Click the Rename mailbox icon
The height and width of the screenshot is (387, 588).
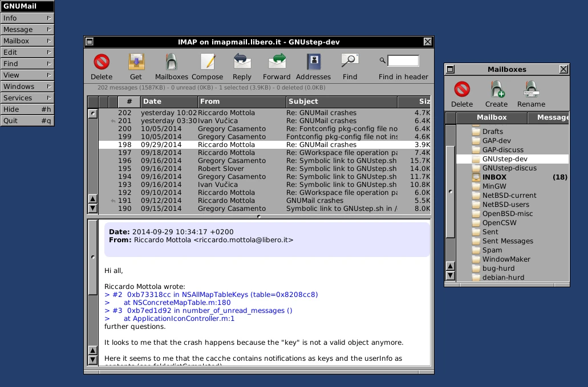point(531,90)
